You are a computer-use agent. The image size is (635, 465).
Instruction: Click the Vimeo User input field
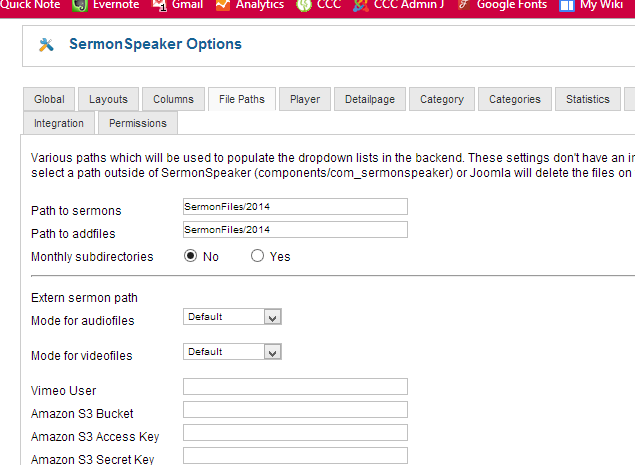[x=295, y=386]
